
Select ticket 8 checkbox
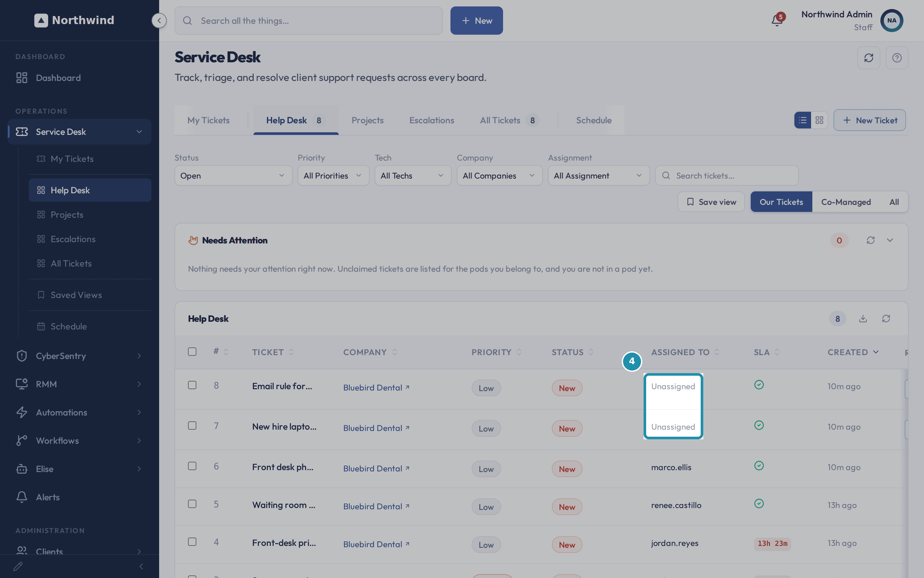192,385
